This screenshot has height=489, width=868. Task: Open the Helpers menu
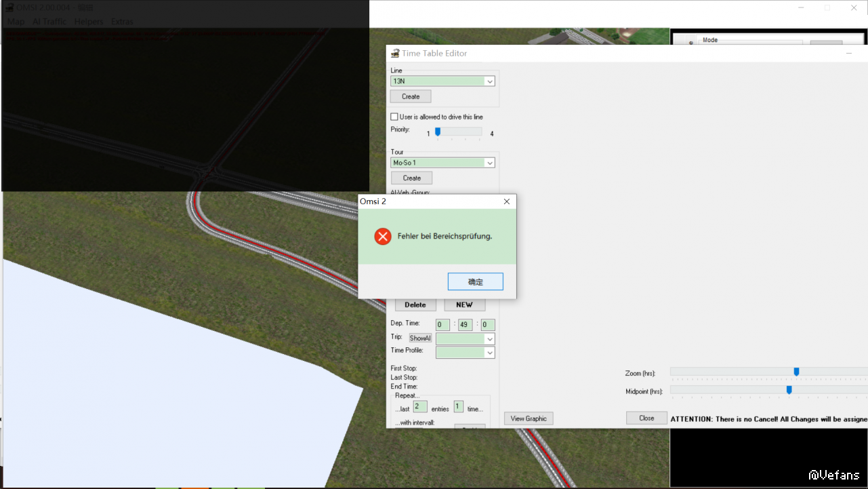(x=89, y=22)
